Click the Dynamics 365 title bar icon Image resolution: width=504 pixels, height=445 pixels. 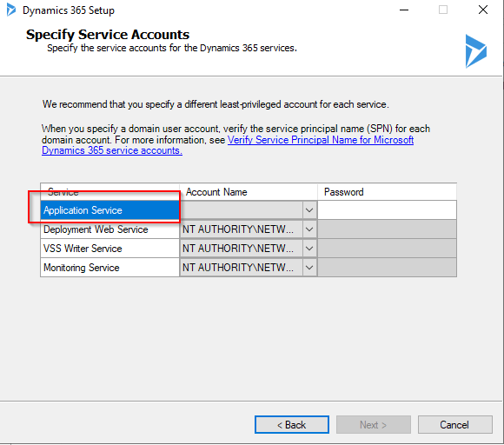click(11, 10)
